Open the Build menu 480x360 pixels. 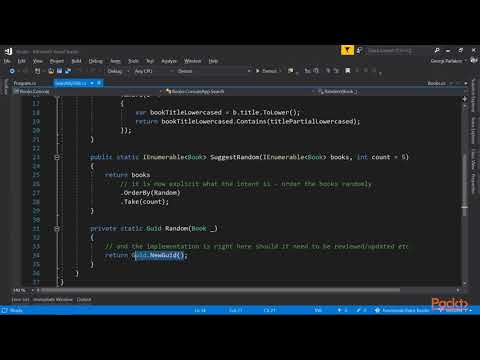point(76,61)
